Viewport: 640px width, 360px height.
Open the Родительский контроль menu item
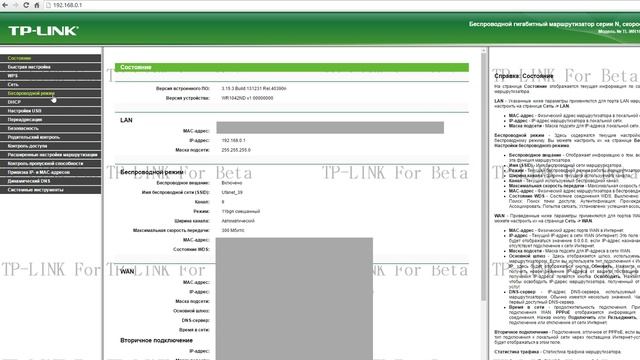tap(51, 137)
